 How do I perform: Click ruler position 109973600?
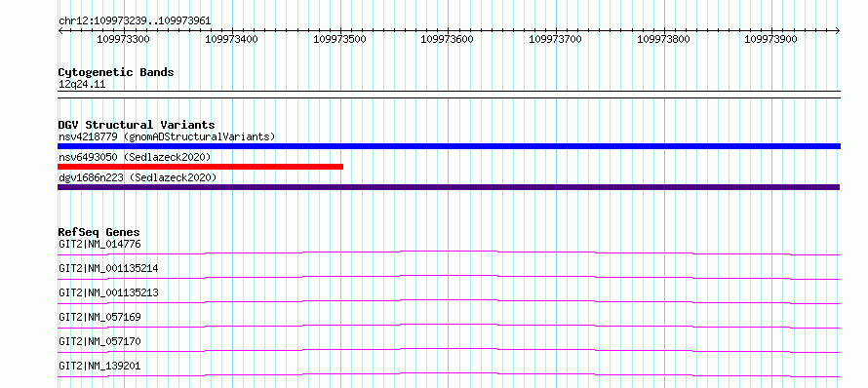[448, 39]
